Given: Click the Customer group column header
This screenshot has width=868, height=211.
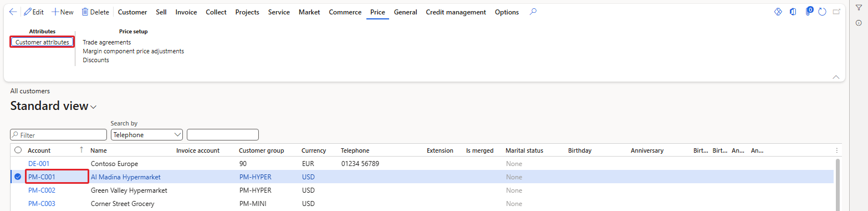Looking at the screenshot, I should (261, 150).
